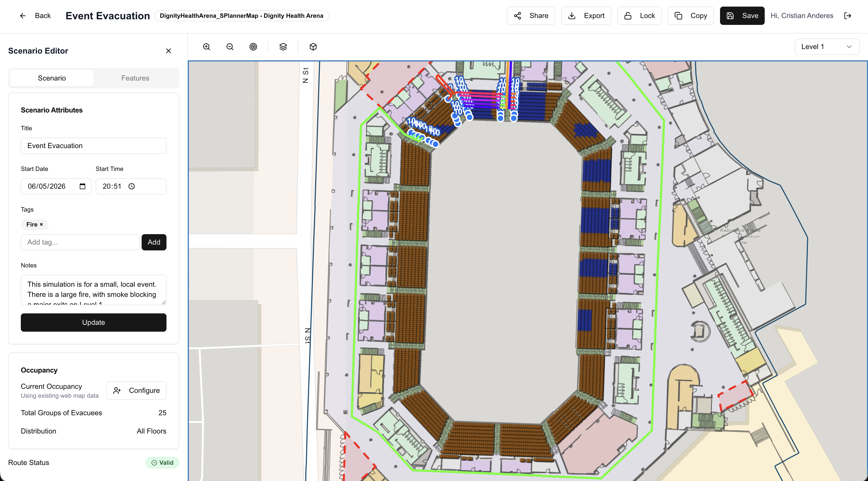
Task: Switch to the Scenario tab
Action: [52, 78]
